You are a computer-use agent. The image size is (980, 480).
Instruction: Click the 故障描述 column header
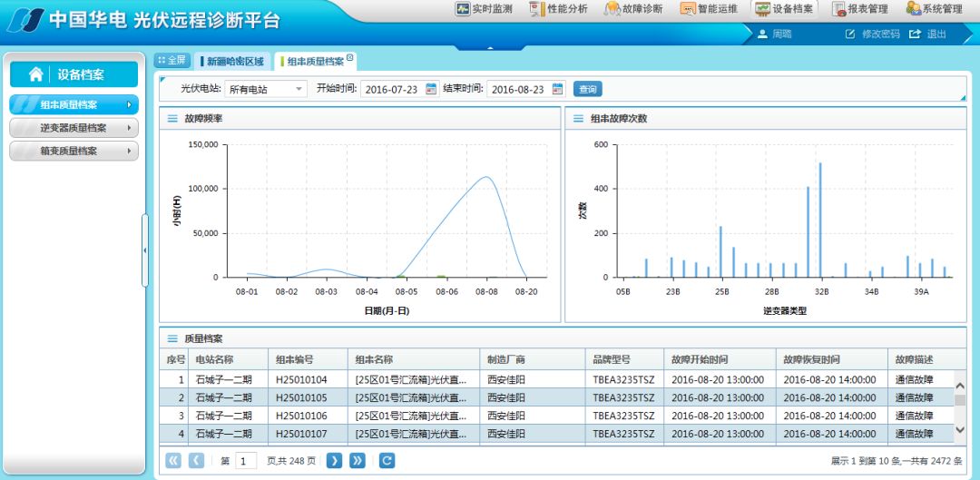[921, 360]
